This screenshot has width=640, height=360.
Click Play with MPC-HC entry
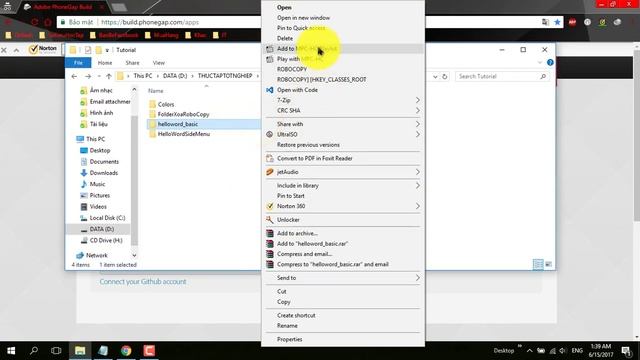pos(300,59)
